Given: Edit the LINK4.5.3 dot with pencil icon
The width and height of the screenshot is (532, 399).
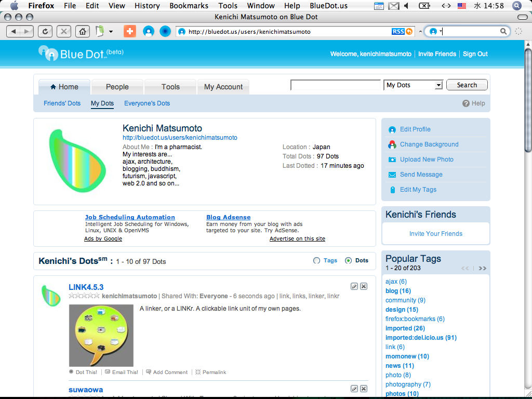Looking at the screenshot, I should tap(354, 286).
